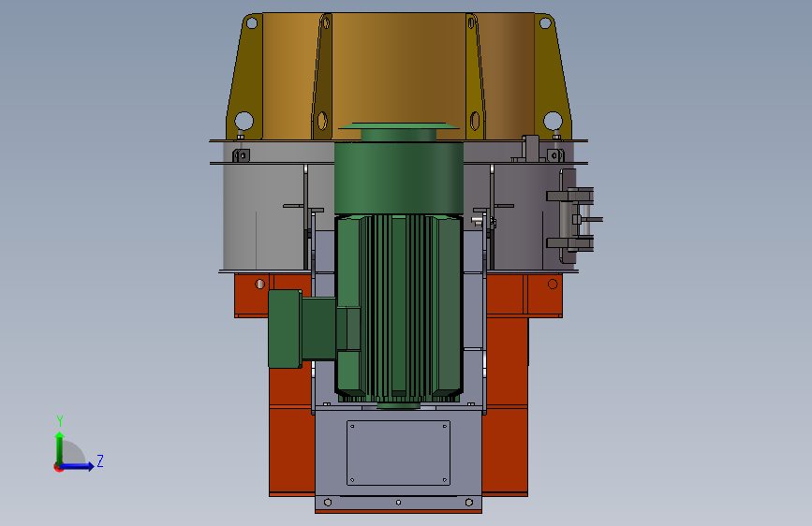Screen dimensions: 812x526
Task: Click the red origin point of coordinate triad
Action: pos(58,467)
